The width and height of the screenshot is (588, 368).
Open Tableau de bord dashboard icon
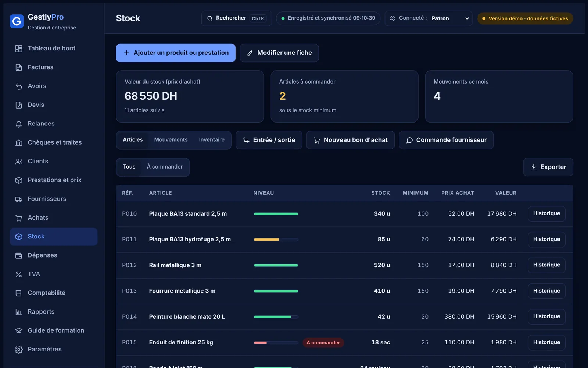pyautogui.click(x=19, y=49)
